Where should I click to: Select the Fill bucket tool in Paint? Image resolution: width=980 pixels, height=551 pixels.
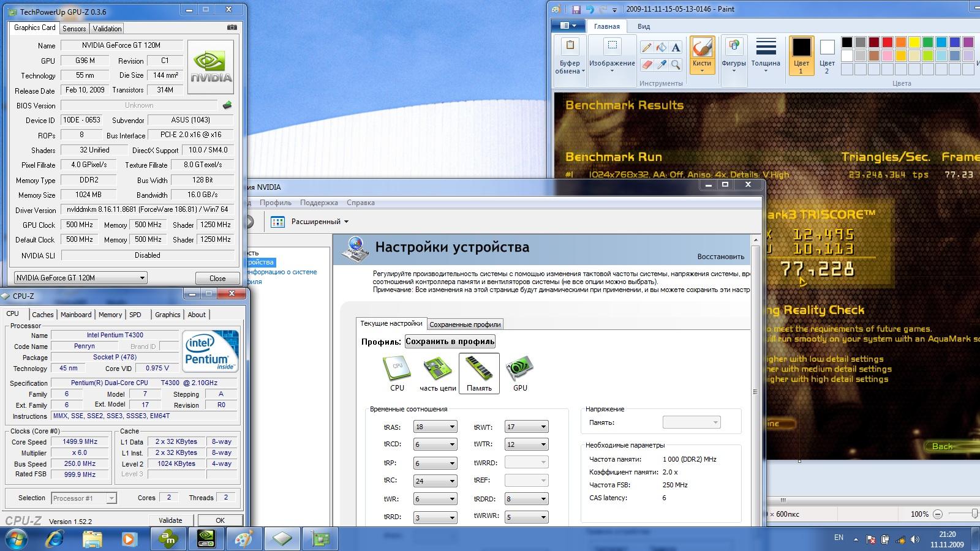pos(661,47)
